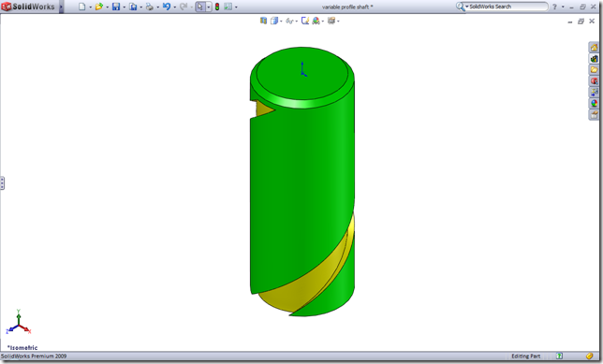This screenshot has height=364, width=603.
Task: Open an existing file
Action: coord(99,7)
